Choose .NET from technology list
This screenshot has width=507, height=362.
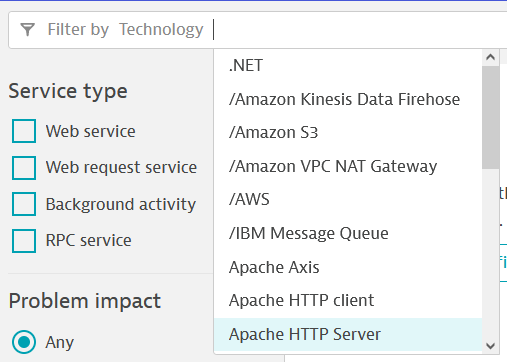pos(348,65)
